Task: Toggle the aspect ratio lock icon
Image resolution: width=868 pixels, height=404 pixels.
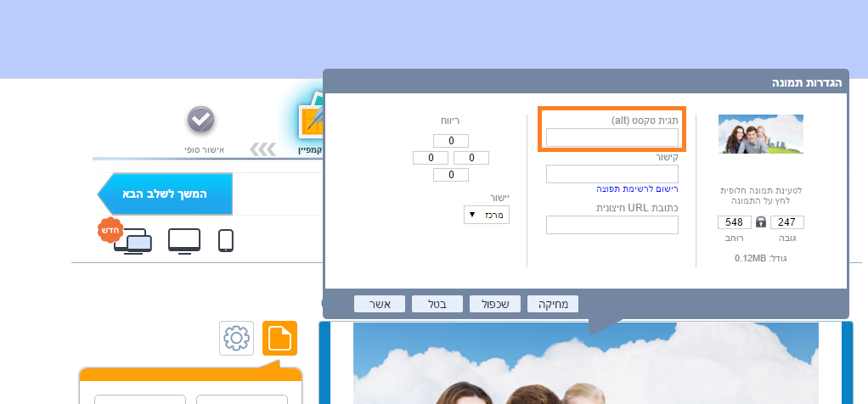Action: (761, 222)
